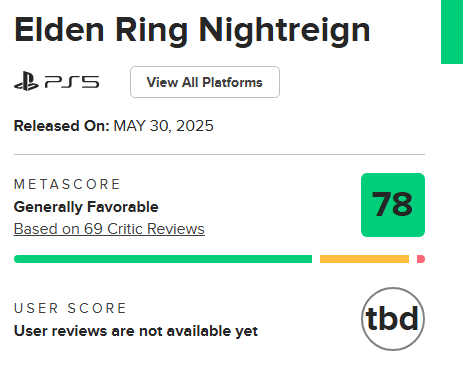Click the green 78 Metascore badge
Viewport: 463px width, 391px height.
[393, 205]
